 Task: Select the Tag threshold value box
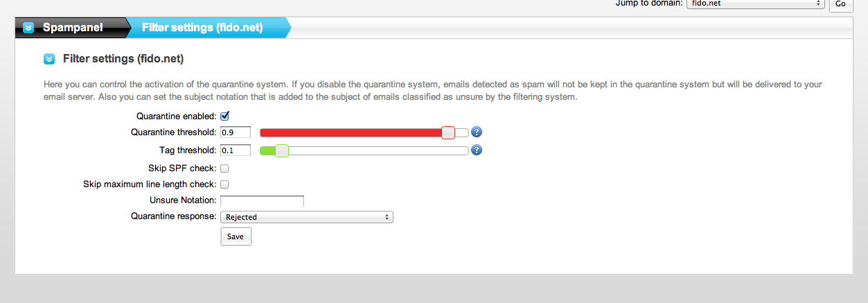point(235,150)
